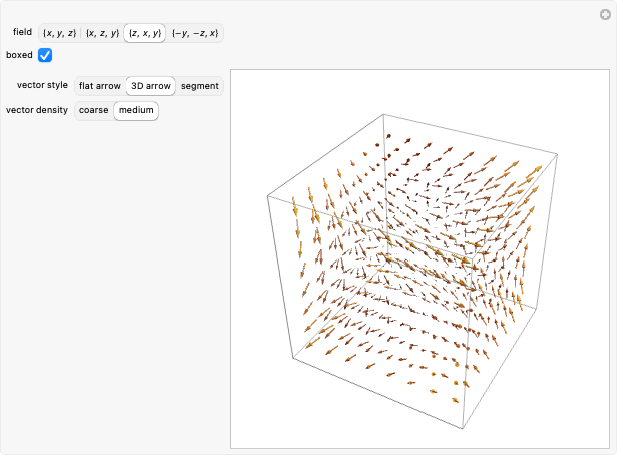Screen dimensions: 617x456
Task: Select medium vector density
Action: pyautogui.click(x=136, y=110)
